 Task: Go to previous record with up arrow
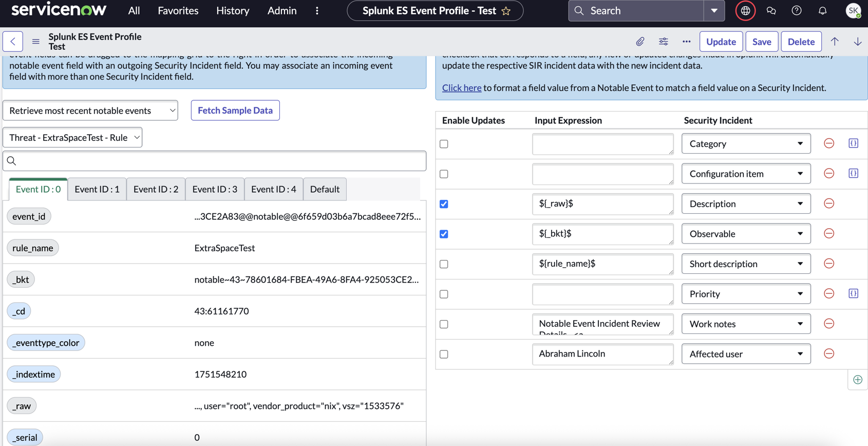pos(835,42)
